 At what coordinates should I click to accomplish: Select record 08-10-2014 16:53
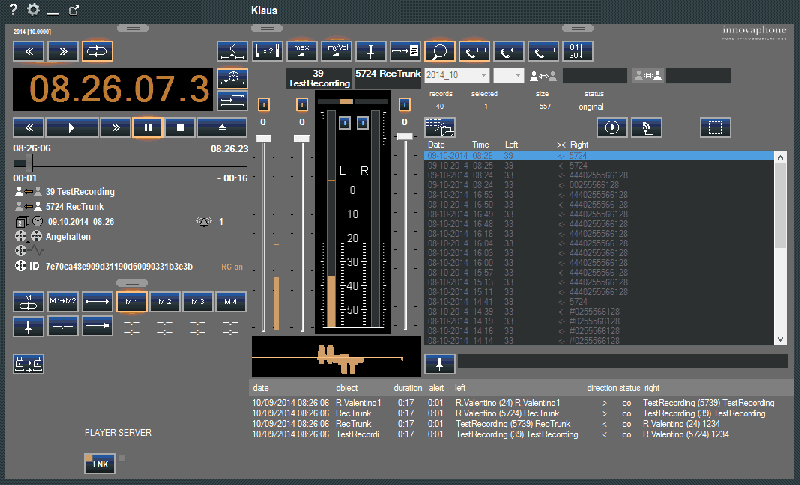click(599, 194)
